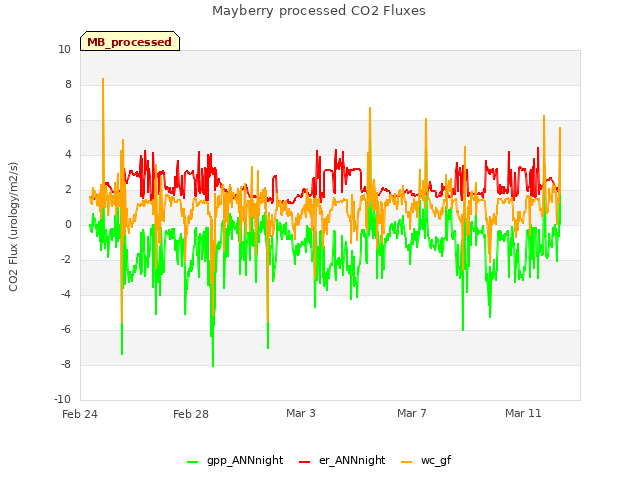Click the chart title Mayberry processed CO2 Fluxes

(x=319, y=11)
